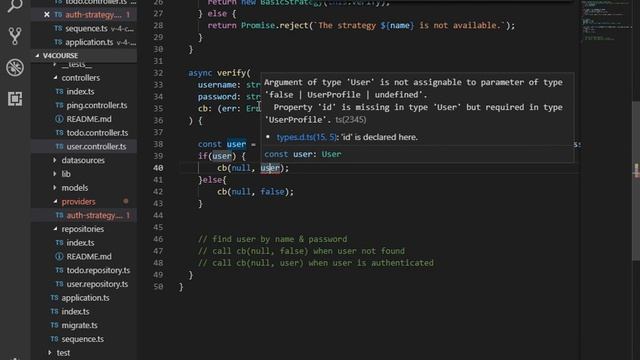Click the editor vertical scrollbar
Image resolution: width=640 pixels, height=360 pixels.
coord(636,180)
